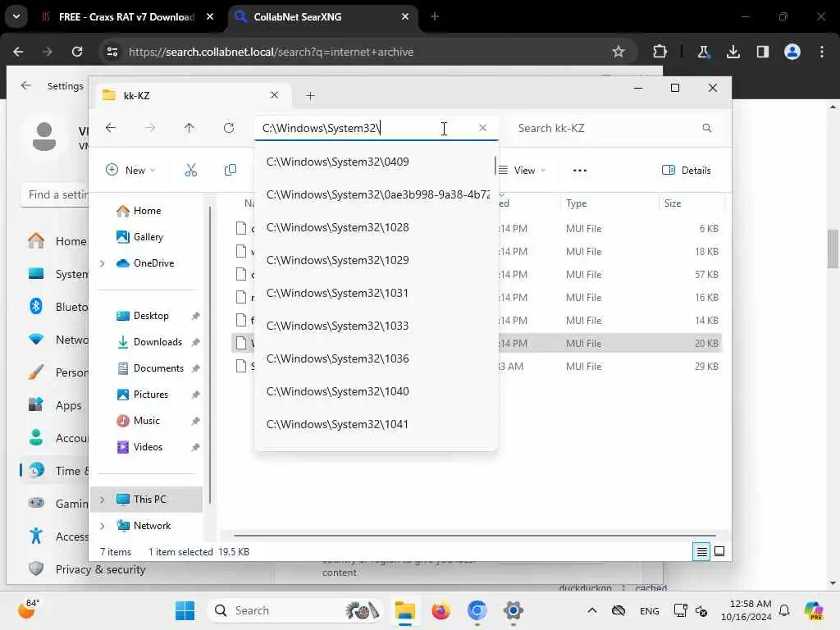840x630 pixels.
Task: Refresh the File Explorer folder view
Action: (x=229, y=128)
